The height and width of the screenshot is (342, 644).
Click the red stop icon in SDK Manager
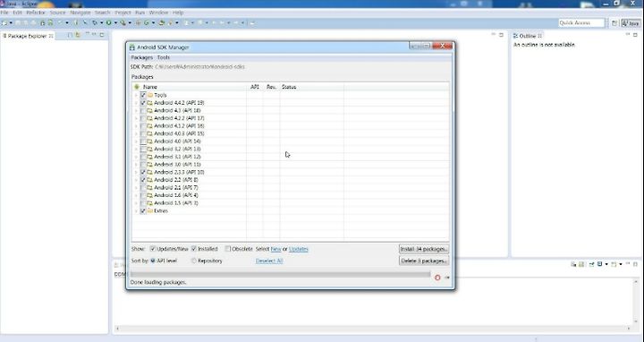point(437,278)
